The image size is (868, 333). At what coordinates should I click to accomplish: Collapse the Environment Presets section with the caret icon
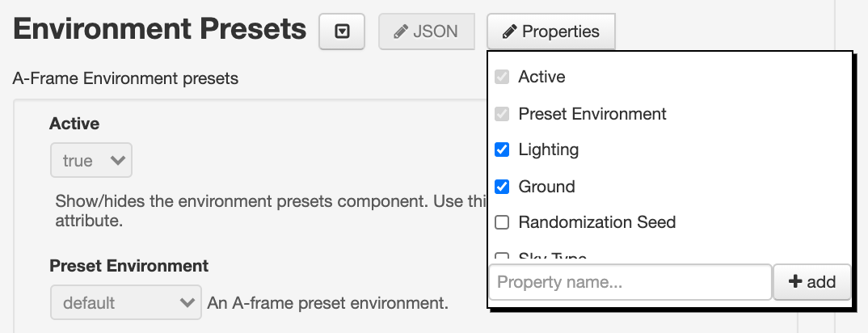pos(342,32)
